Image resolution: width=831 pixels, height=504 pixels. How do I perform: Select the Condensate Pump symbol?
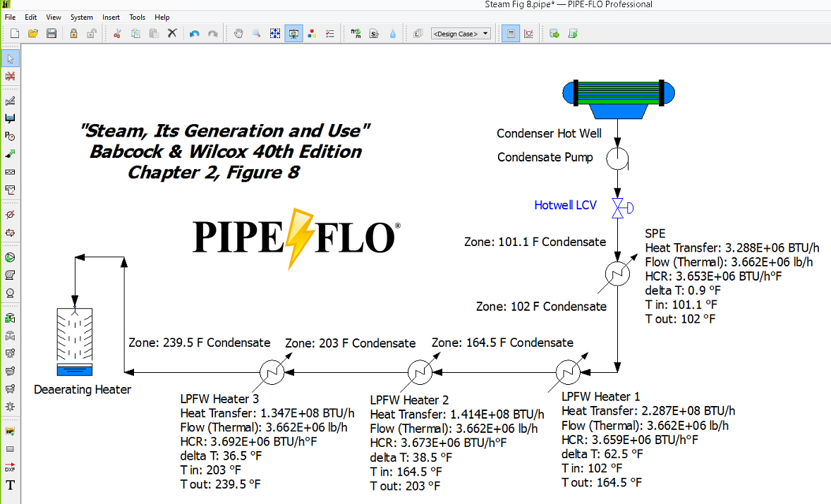(x=617, y=159)
